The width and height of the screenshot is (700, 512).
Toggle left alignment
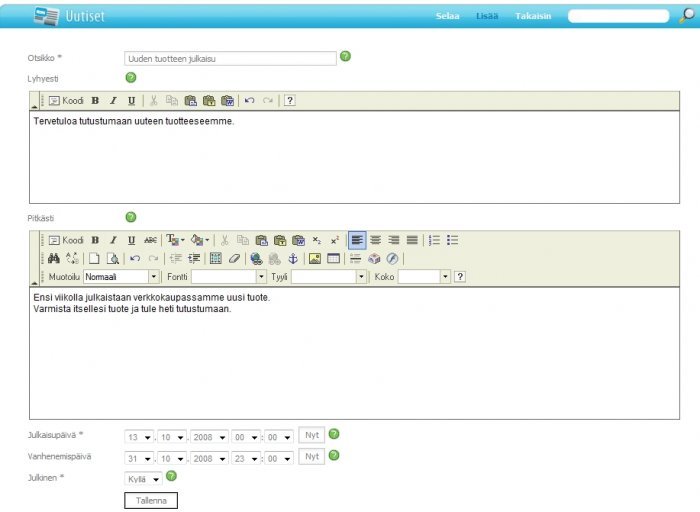(357, 240)
